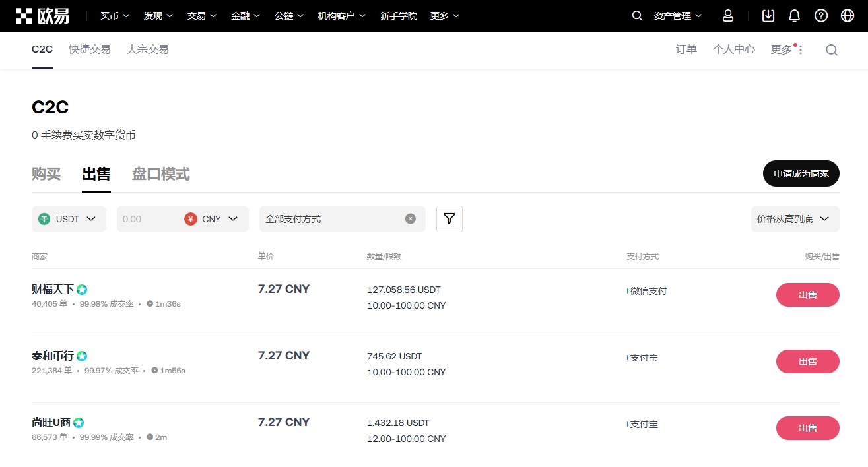Open the 新手学院 menu item

pos(399,15)
